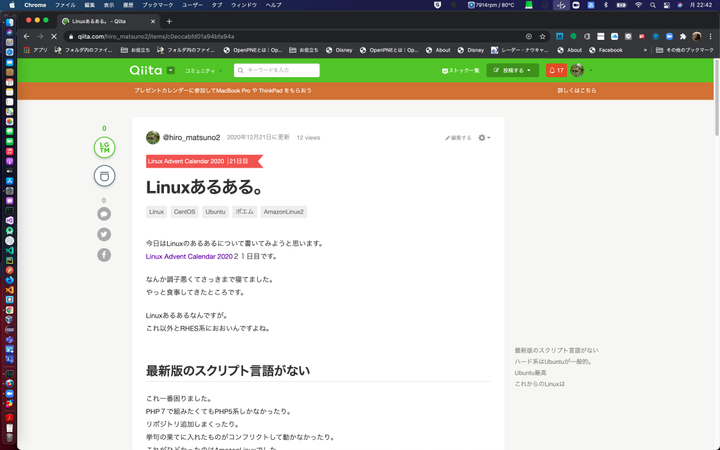Open the ファイル menu
Image resolution: width=720 pixels, height=450 pixels.
(x=65, y=5)
